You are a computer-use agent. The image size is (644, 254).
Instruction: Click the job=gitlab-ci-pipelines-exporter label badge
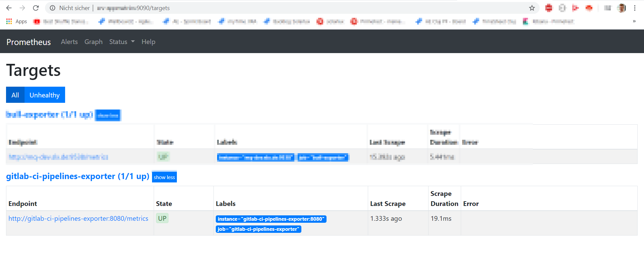click(x=258, y=229)
